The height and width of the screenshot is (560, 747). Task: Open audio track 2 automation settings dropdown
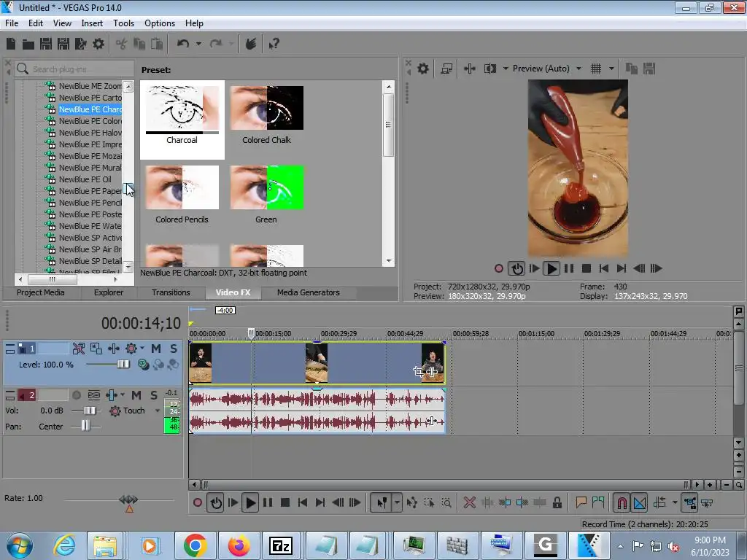(x=123, y=394)
